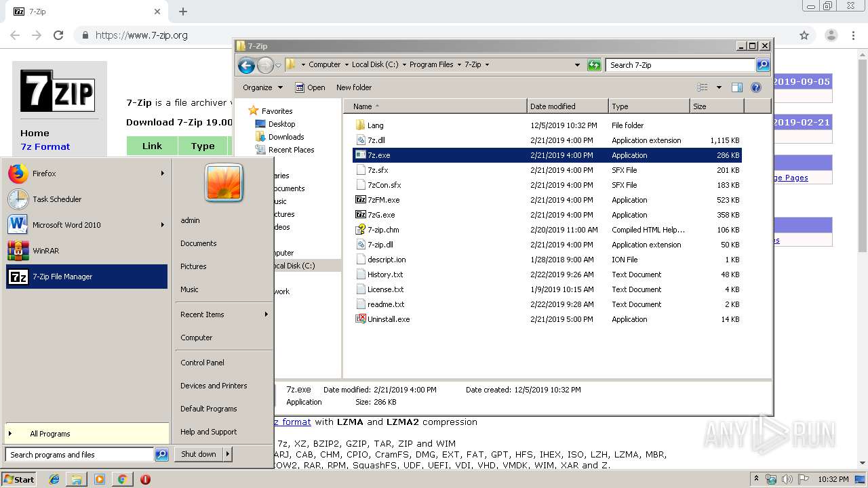The width and height of the screenshot is (868, 488).
Task: Open shut down options arrow
Action: (228, 454)
